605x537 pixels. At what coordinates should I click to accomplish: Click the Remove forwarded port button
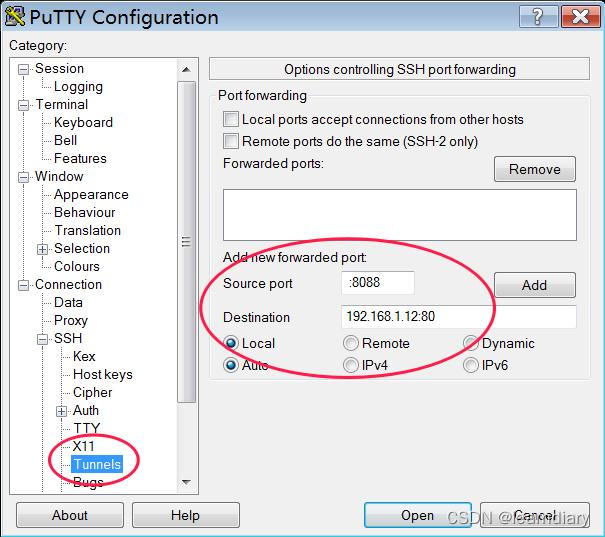pos(535,169)
